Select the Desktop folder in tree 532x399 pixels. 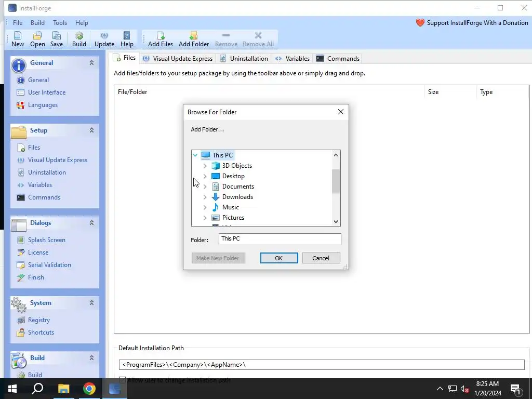point(233,176)
